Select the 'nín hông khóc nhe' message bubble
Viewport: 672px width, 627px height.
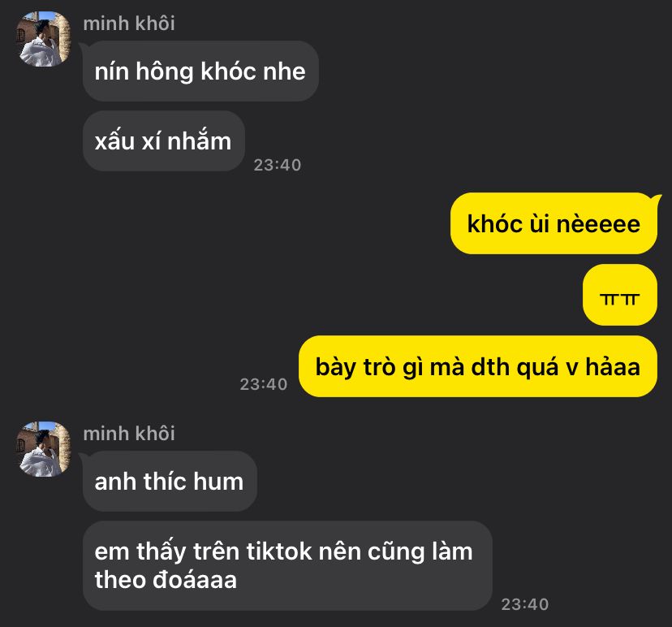coord(200,71)
